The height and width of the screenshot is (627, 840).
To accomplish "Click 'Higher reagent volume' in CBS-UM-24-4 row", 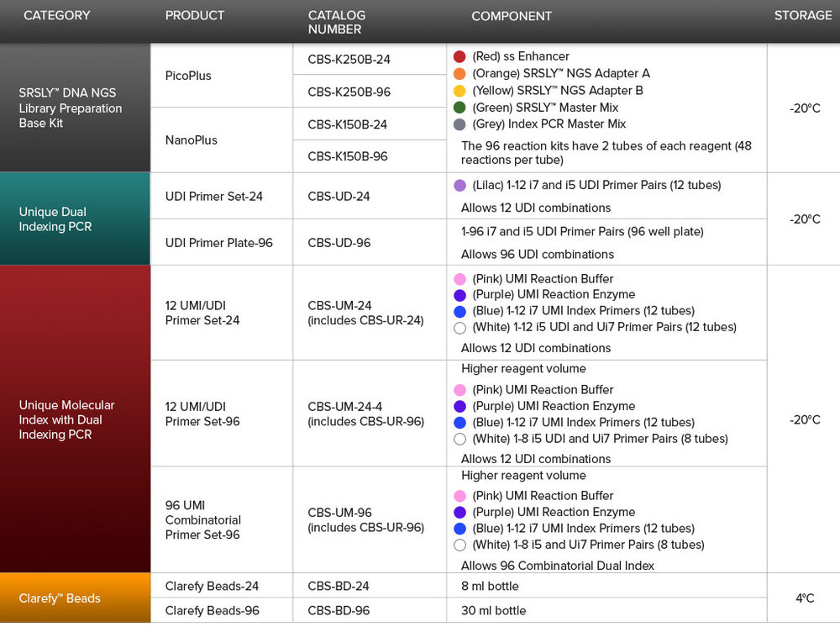I will (523, 369).
